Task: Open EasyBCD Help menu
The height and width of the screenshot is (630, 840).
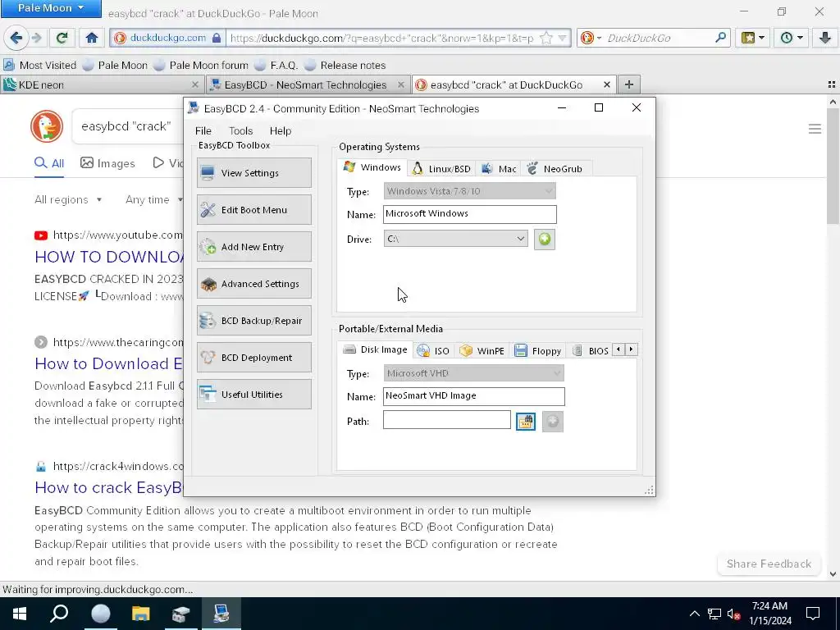Action: (281, 130)
